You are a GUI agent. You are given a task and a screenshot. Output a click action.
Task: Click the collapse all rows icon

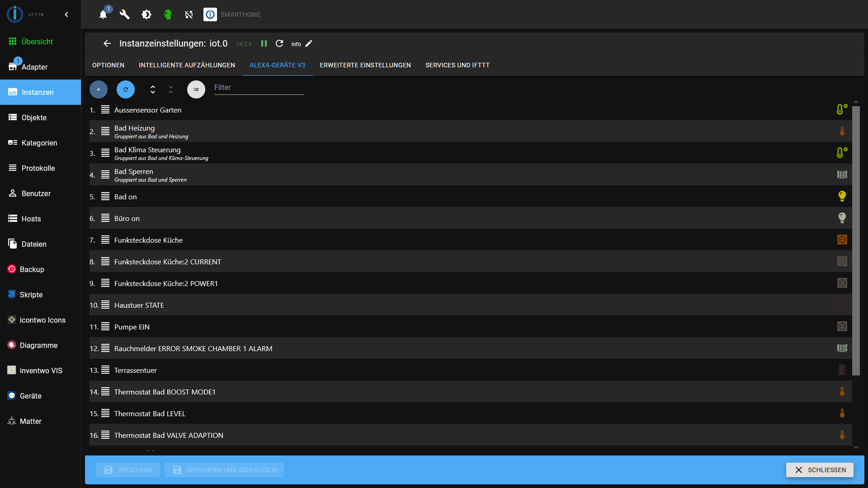171,89
